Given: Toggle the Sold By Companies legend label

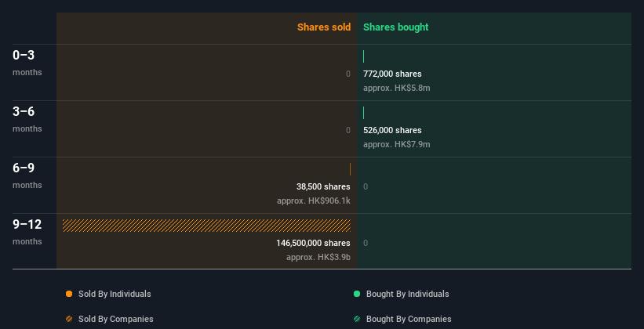Looking at the screenshot, I should 116,319.
